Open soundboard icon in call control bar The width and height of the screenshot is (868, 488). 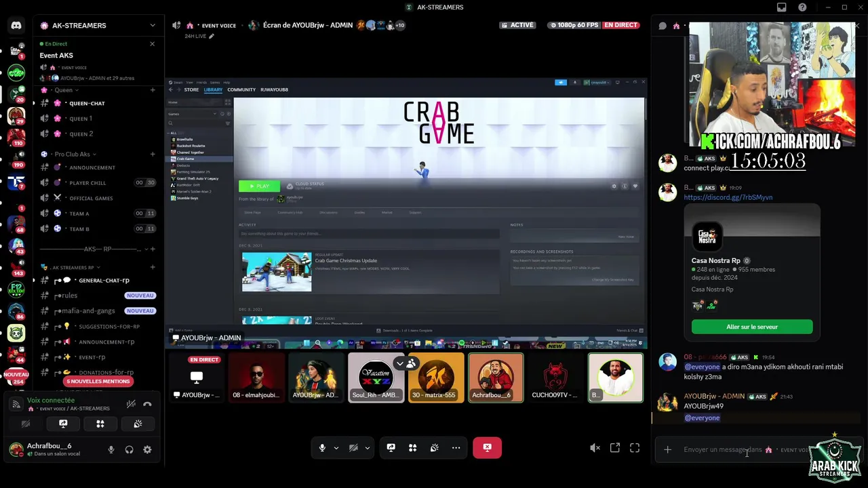(434, 447)
